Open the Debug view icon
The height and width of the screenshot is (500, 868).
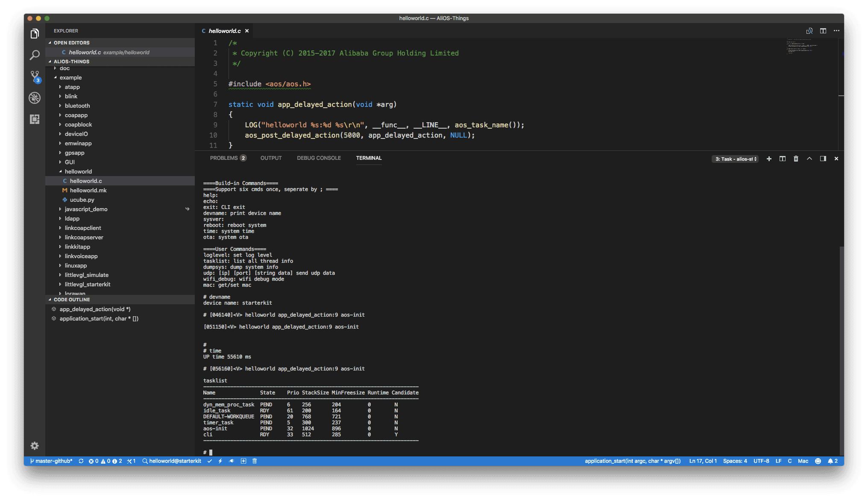pyautogui.click(x=35, y=98)
